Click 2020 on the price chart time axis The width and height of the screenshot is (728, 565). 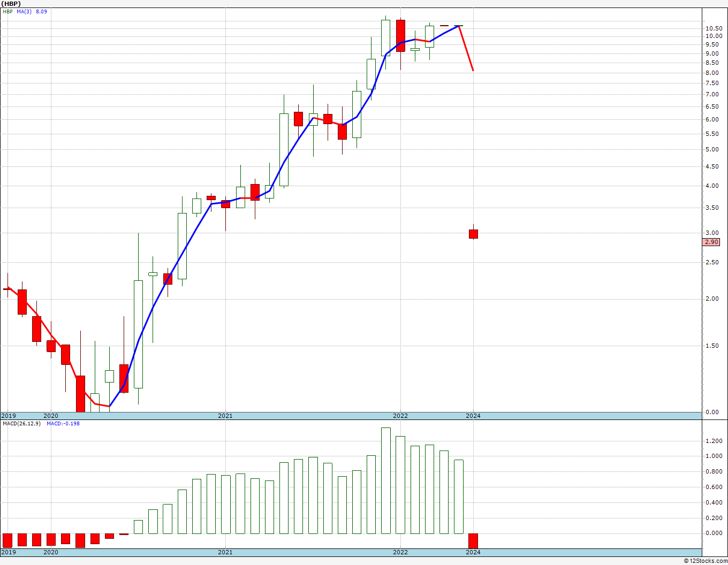pyautogui.click(x=51, y=416)
